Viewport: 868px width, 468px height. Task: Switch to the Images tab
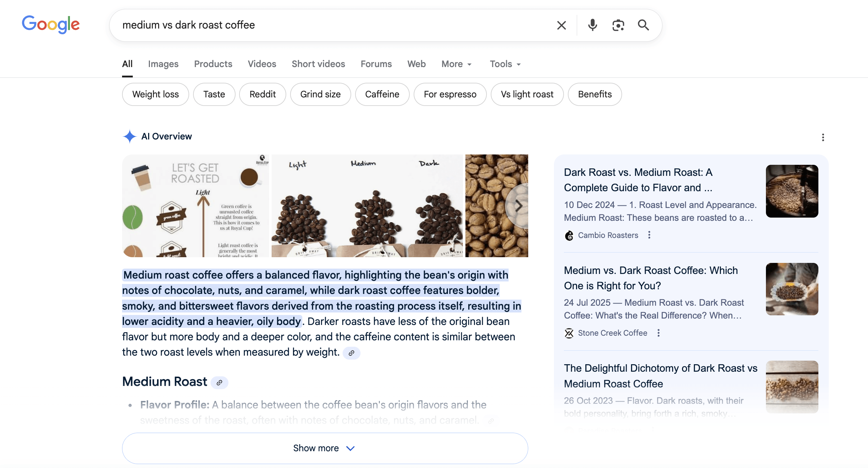[x=163, y=64]
